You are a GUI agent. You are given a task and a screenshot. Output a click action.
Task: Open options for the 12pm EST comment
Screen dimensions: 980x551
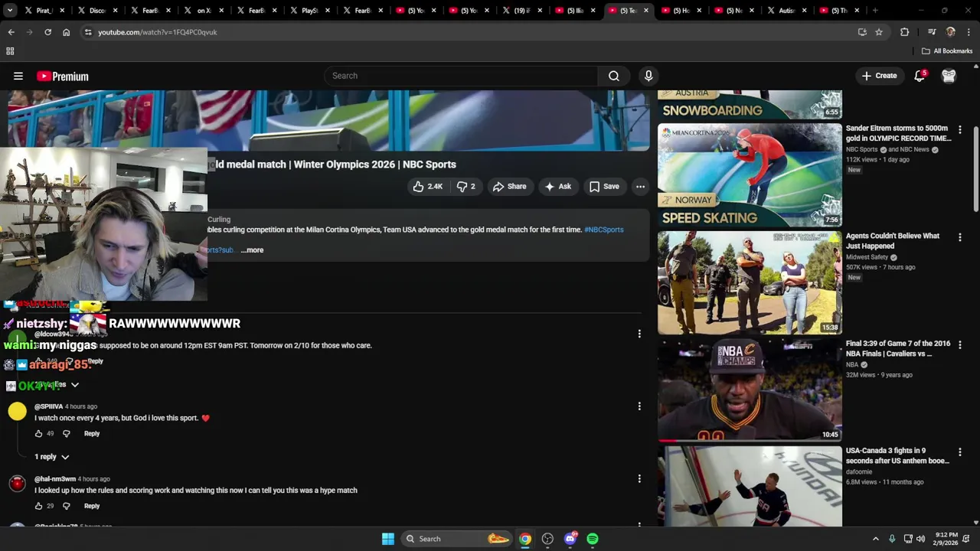[639, 334]
